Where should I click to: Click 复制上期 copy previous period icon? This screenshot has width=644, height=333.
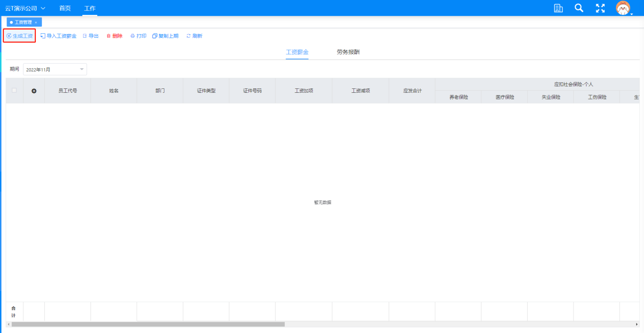click(154, 36)
